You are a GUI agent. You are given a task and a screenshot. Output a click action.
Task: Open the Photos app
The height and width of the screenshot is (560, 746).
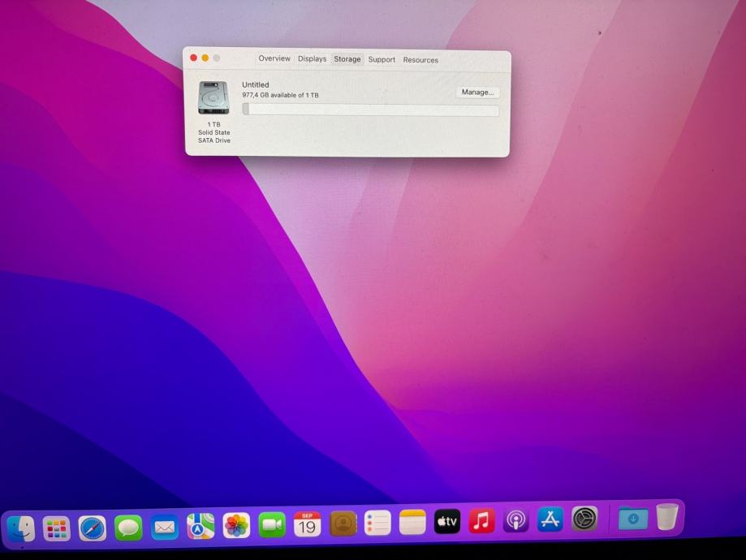point(236,526)
